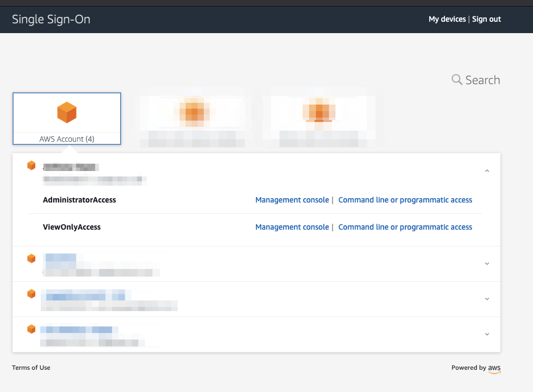The height and width of the screenshot is (392, 533).
Task: Click Sign out in header
Action: click(486, 19)
